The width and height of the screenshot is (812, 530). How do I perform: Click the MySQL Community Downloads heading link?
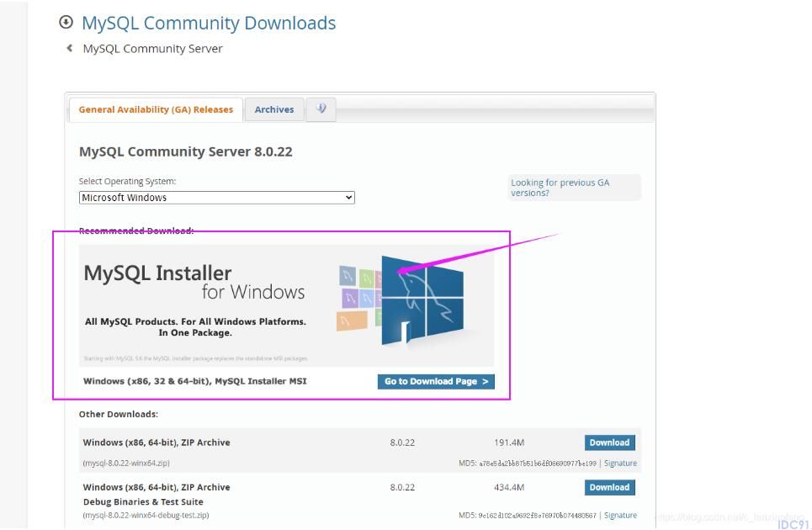click(x=209, y=24)
